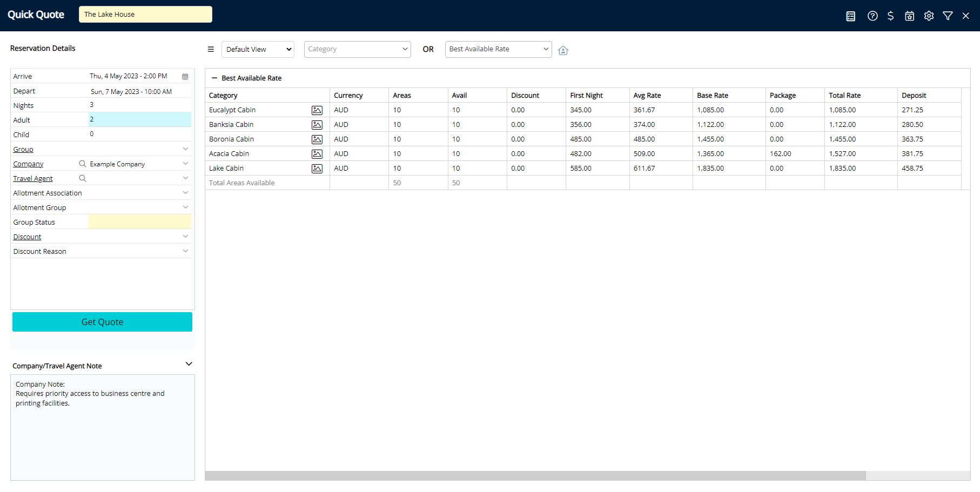
Task: View Acacia Cabin image icon
Action: 317,154
